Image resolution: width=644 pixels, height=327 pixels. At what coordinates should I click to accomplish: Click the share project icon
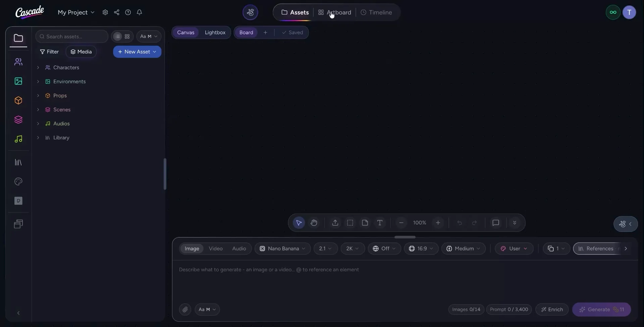coord(116,12)
